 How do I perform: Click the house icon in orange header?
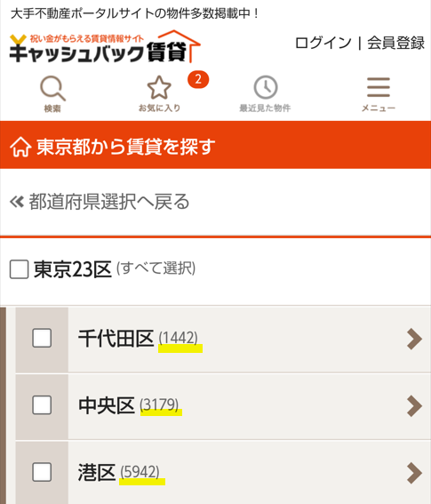tap(20, 147)
